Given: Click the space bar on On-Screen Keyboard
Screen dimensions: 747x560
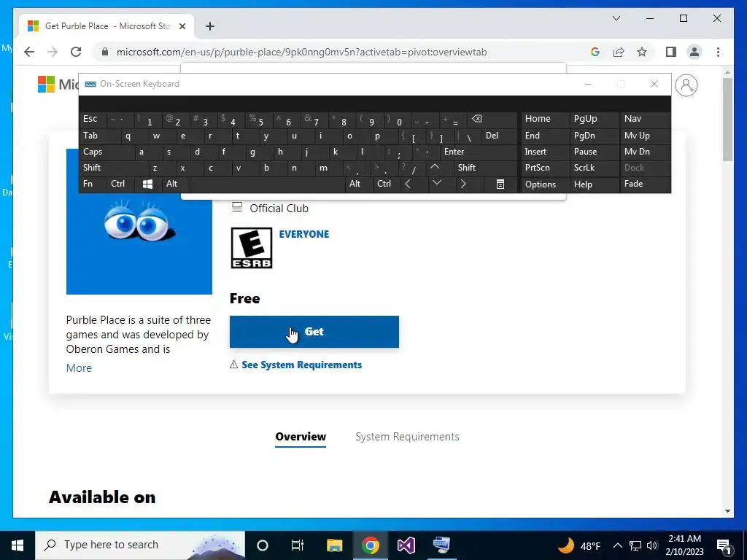Looking at the screenshot, I should [268, 184].
